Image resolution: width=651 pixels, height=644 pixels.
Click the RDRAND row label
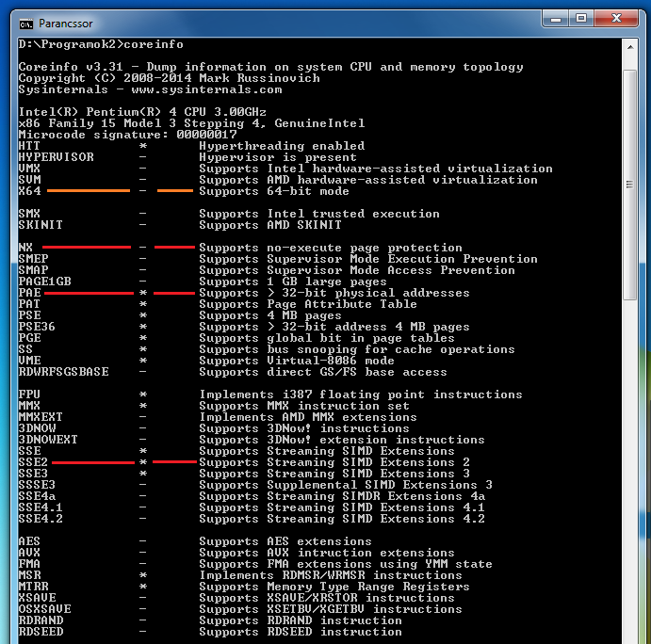click(x=41, y=620)
